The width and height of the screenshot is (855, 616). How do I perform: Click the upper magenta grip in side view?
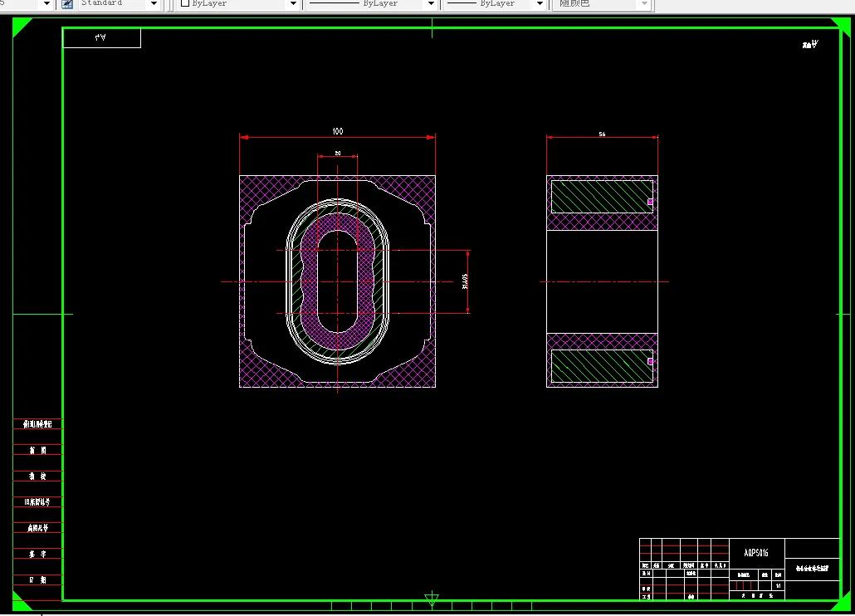(650, 202)
